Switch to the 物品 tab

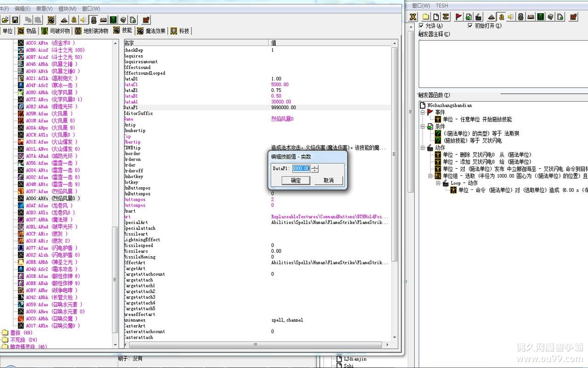pyautogui.click(x=27, y=31)
